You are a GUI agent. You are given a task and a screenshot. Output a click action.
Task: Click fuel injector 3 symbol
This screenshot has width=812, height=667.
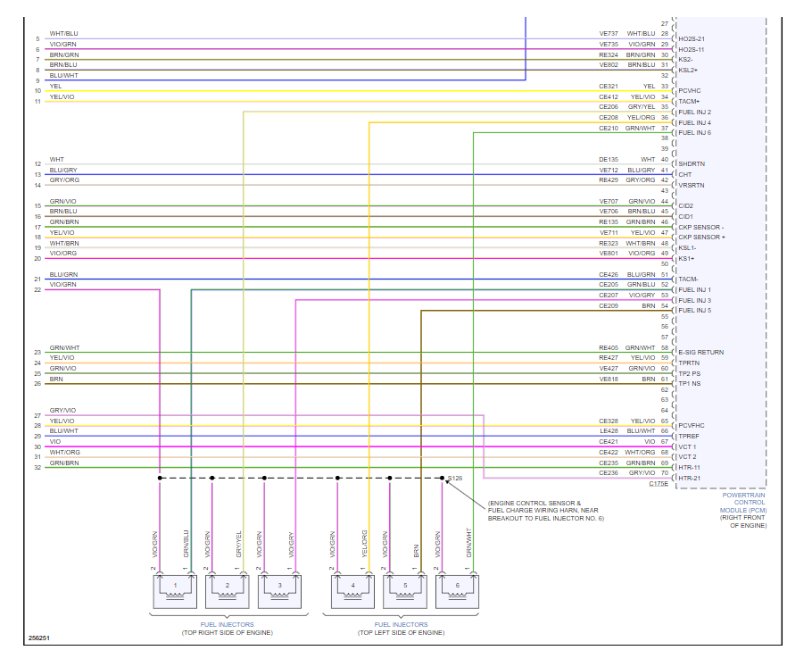pos(279,591)
